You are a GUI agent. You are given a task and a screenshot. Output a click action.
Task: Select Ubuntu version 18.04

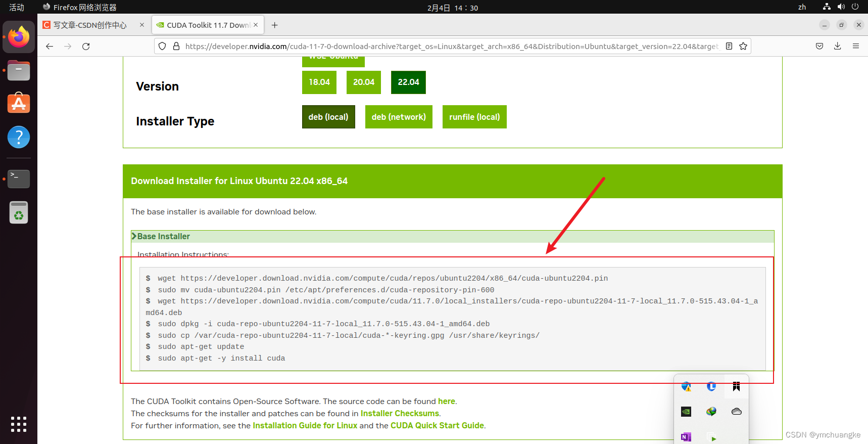[x=319, y=82]
